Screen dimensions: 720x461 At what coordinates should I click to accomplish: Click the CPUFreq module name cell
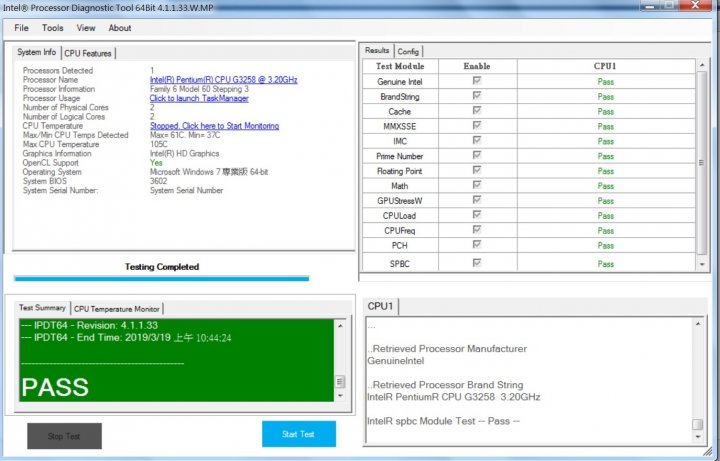pos(399,230)
